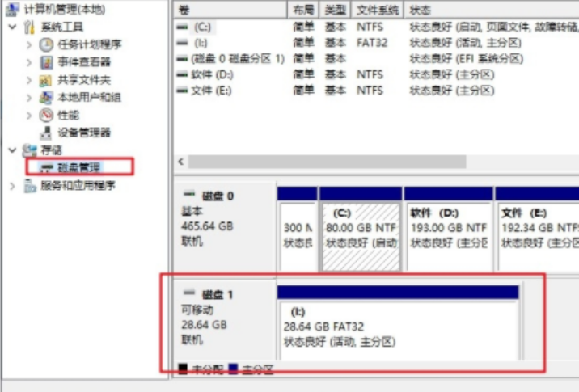Open the 事件查看器 icon
This screenshot has width=579, height=392.
coord(46,62)
